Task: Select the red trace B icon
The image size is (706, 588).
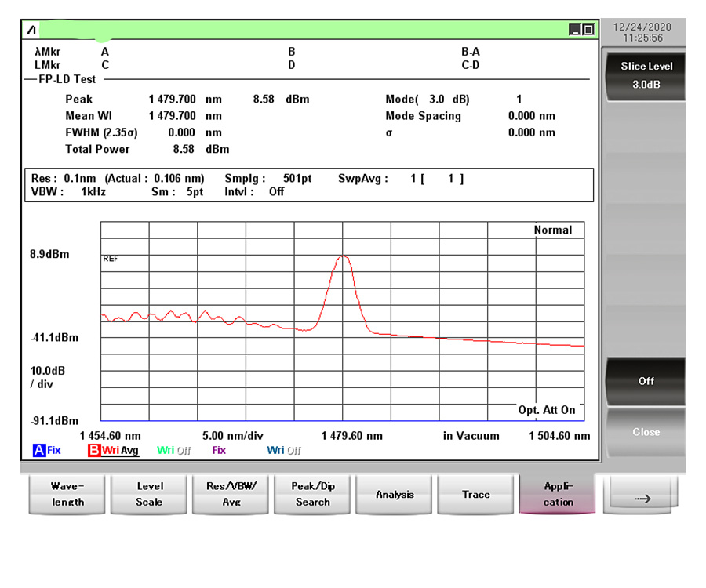Action: (93, 451)
